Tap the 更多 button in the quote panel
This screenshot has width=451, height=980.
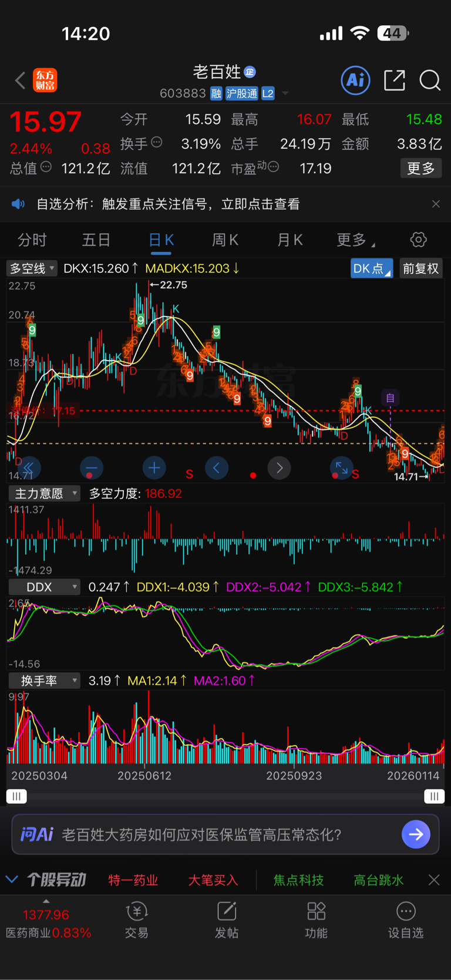click(421, 169)
